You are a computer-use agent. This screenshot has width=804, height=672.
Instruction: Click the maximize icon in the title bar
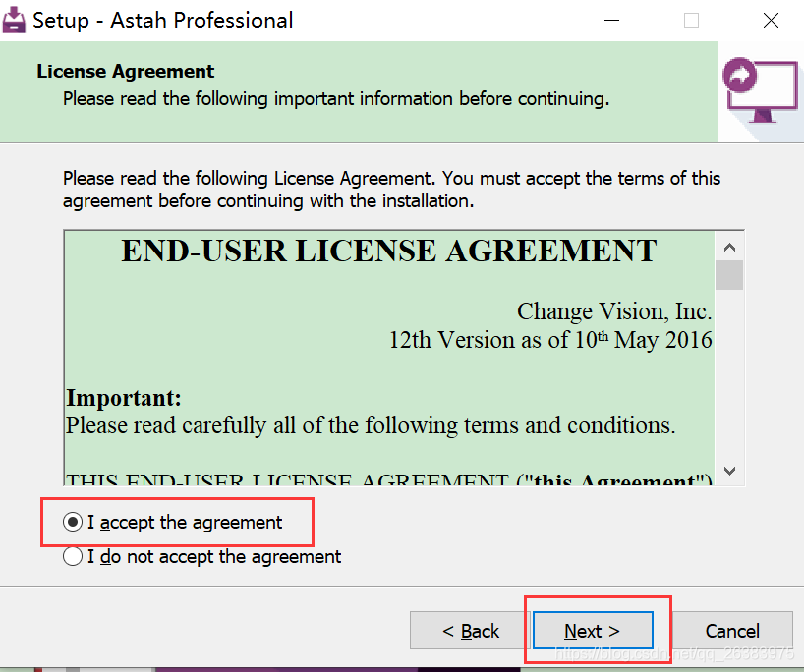coord(691,20)
